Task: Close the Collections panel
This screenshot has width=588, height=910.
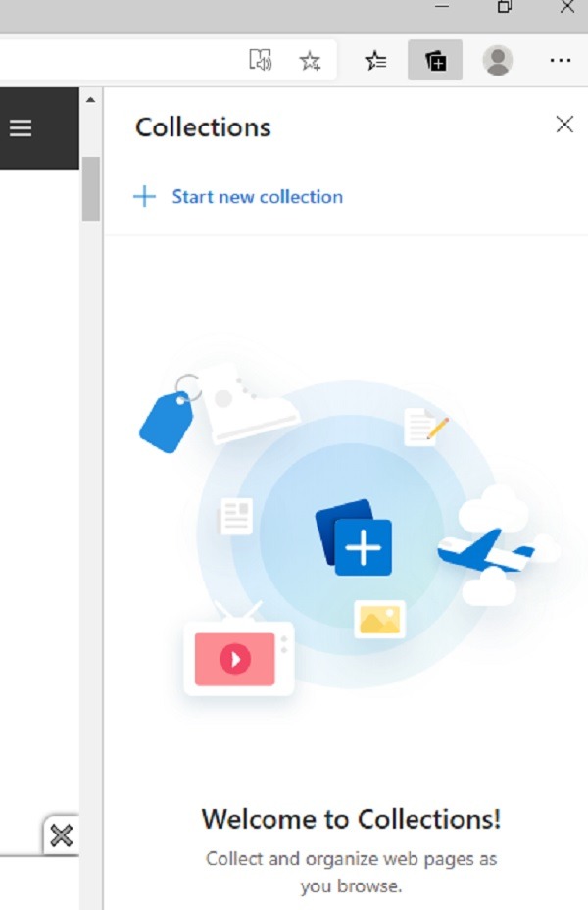Action: tap(564, 125)
